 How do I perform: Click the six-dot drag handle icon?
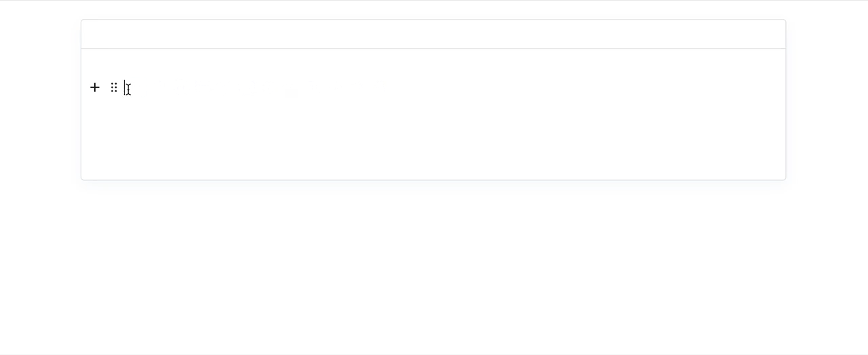[114, 87]
